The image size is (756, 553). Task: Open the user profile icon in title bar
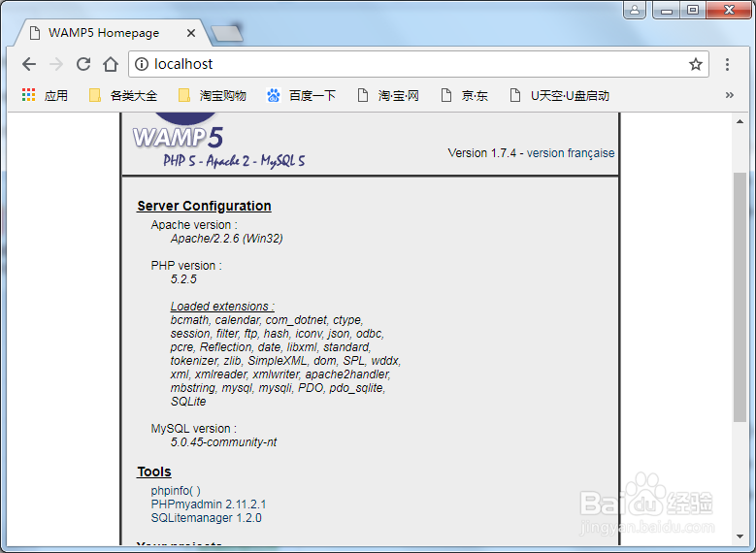(635, 10)
